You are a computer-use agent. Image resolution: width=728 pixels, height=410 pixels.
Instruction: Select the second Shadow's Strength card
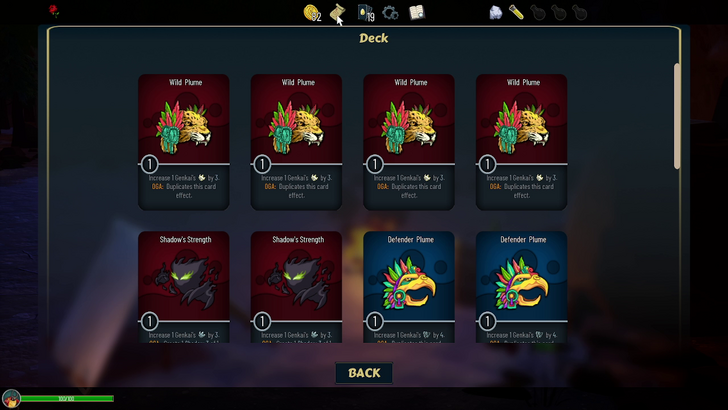[x=296, y=287]
